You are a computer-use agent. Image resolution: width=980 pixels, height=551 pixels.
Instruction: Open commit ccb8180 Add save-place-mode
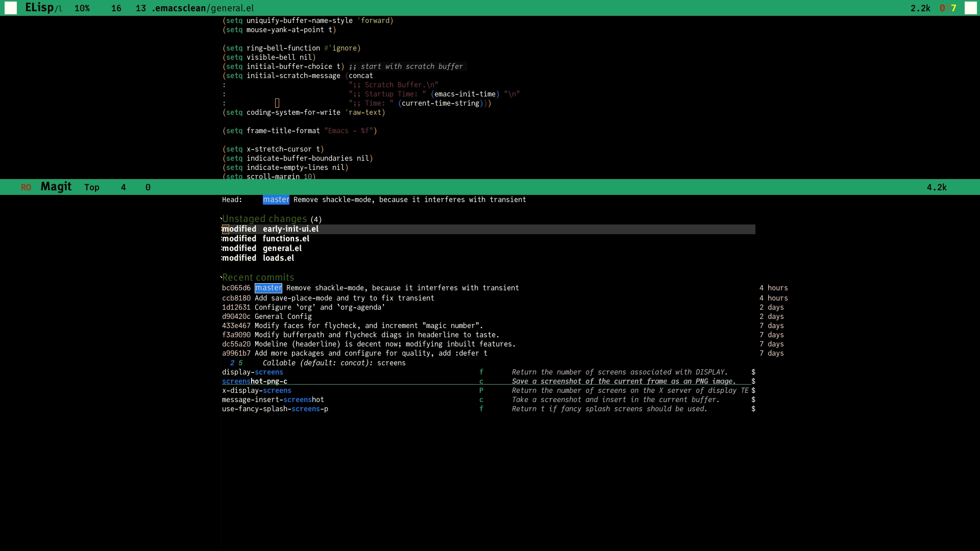pos(344,298)
